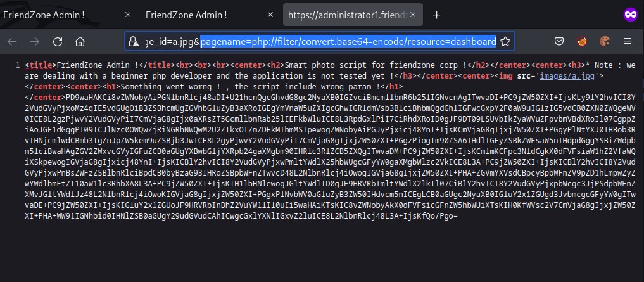Image resolution: width=644 pixels, height=282 pixels.
Task: Go forward one page
Action: pyautogui.click(x=35, y=42)
